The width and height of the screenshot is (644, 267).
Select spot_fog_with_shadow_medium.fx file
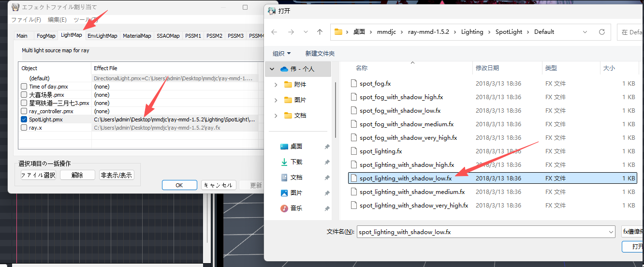[407, 124]
